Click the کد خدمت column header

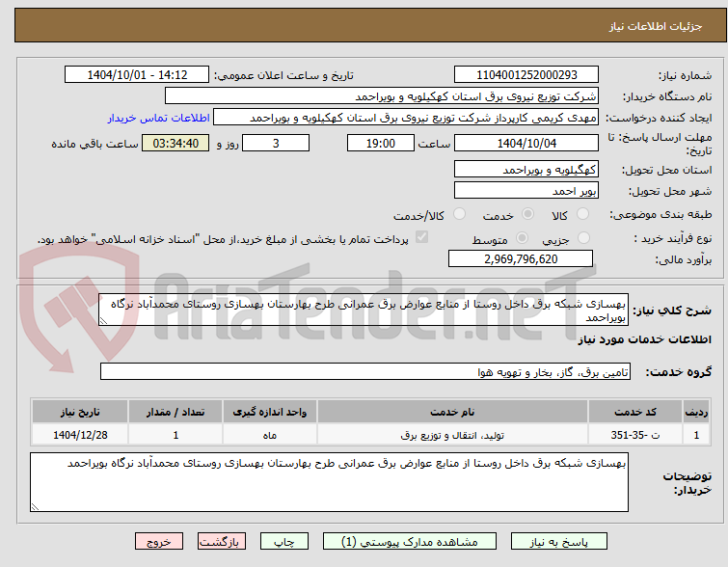[x=635, y=412]
